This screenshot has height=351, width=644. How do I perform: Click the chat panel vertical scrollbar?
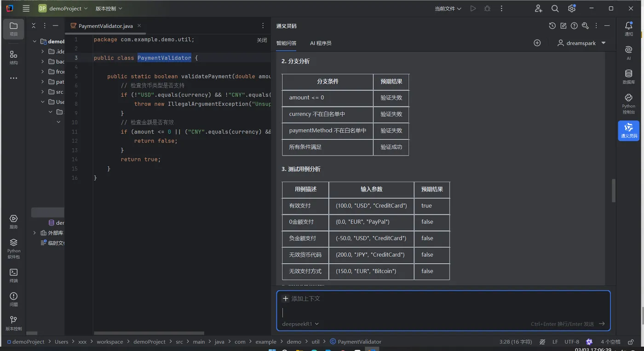click(x=613, y=191)
